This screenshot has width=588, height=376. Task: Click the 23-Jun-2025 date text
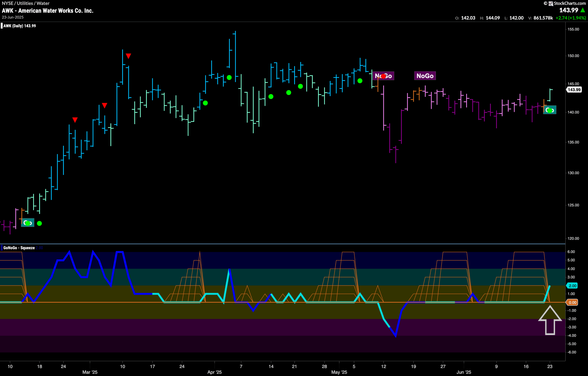(13, 17)
